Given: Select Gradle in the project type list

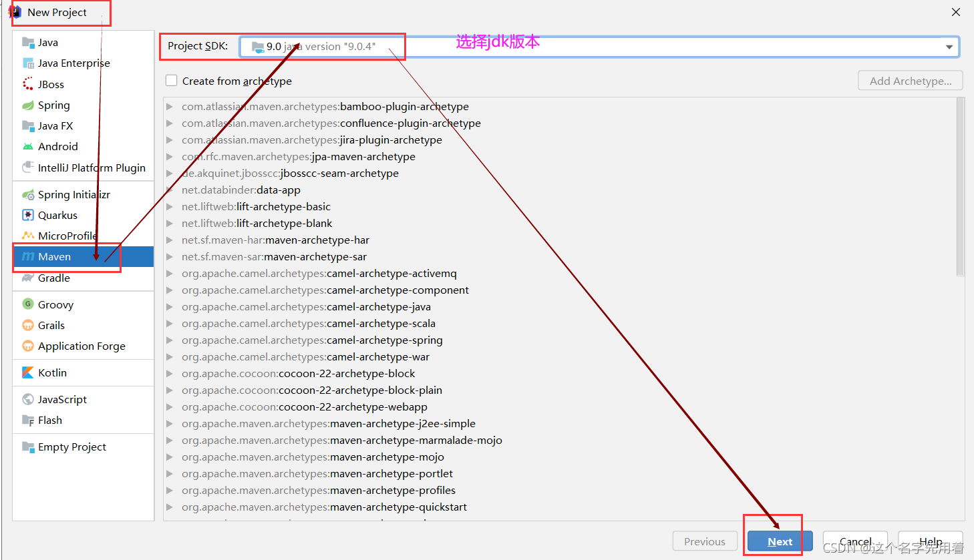Looking at the screenshot, I should 84,278.
